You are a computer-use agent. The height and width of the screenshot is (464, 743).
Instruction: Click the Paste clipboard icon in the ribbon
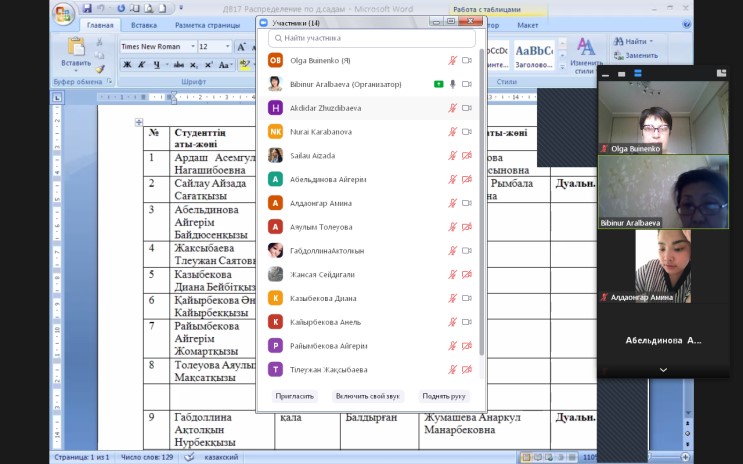[76, 46]
